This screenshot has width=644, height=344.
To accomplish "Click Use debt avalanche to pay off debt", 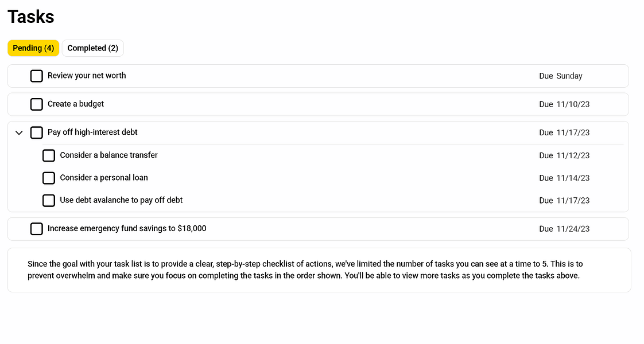I will pos(121,200).
